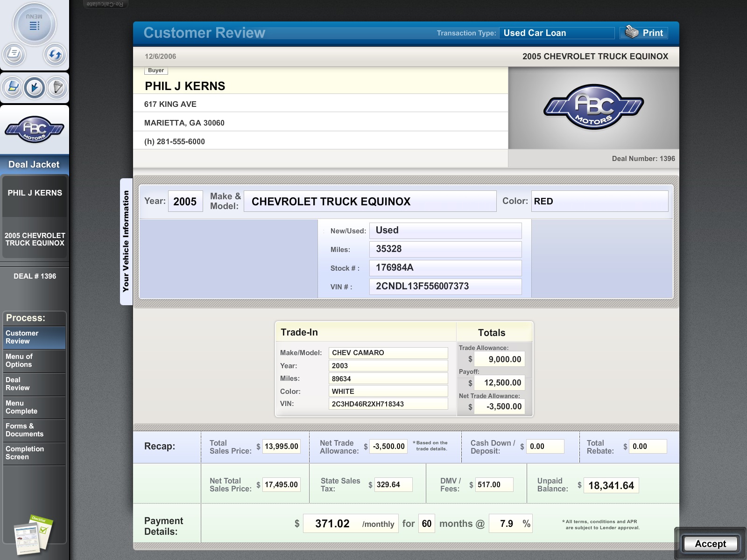The height and width of the screenshot is (560, 747).
Task: Click the State Sales Tax 329.64
Action: (x=393, y=484)
